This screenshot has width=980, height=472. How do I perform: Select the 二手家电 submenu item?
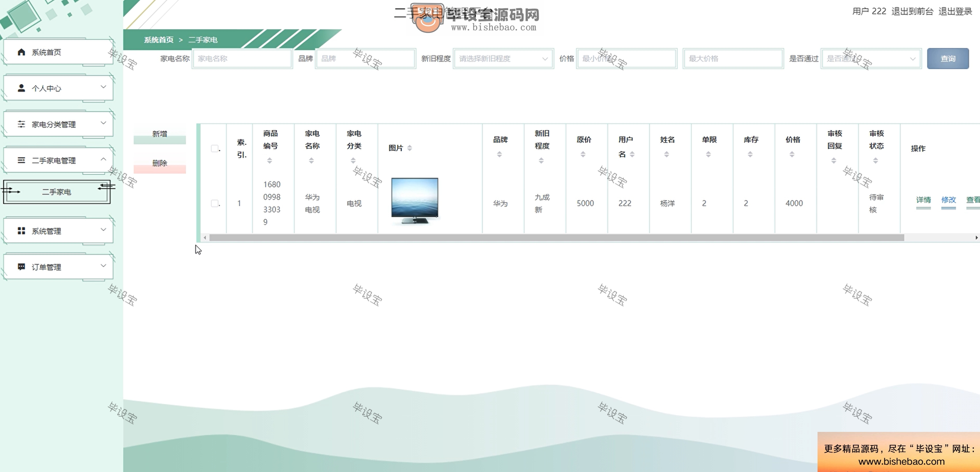[x=57, y=192]
